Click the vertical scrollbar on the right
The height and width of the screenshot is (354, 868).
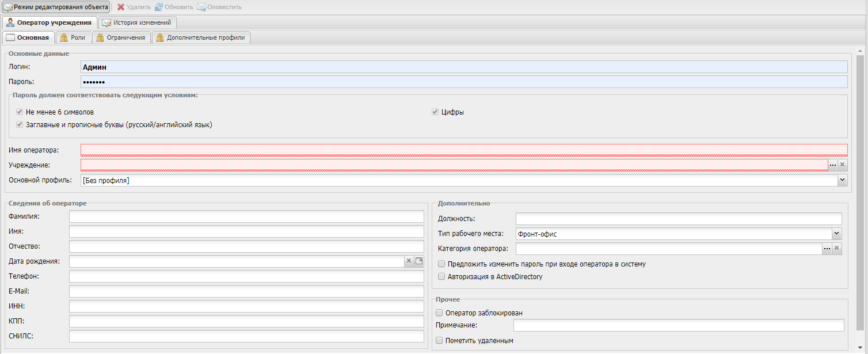pyautogui.click(x=860, y=190)
